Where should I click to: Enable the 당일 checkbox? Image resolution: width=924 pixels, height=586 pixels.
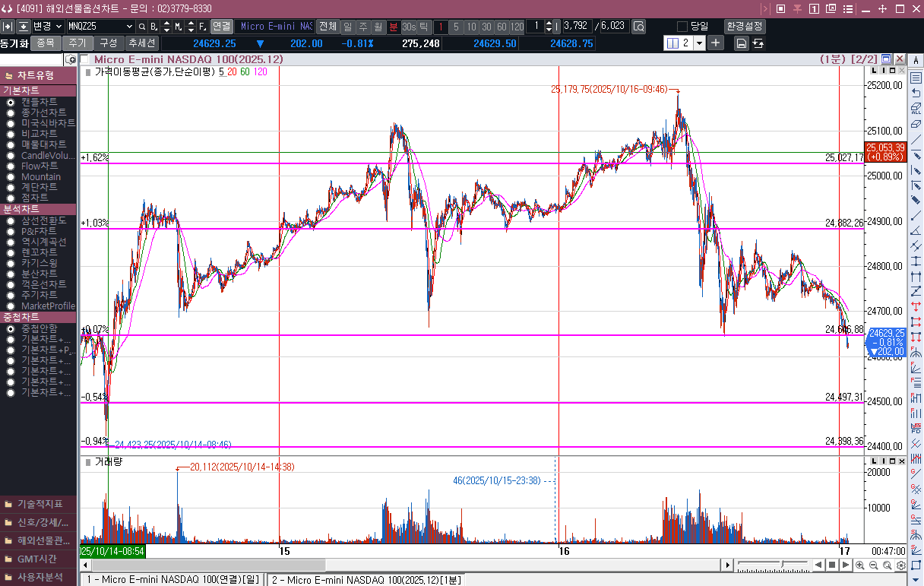coord(682,27)
